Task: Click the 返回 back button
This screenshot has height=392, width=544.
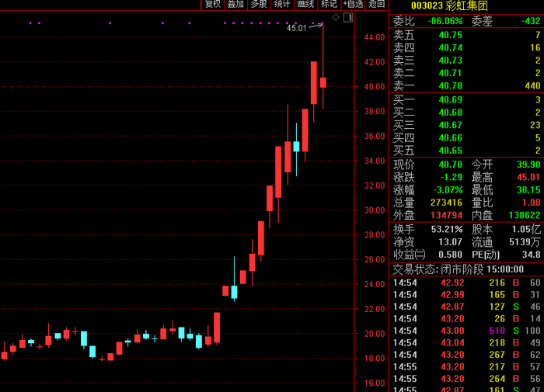Action: pyautogui.click(x=377, y=4)
